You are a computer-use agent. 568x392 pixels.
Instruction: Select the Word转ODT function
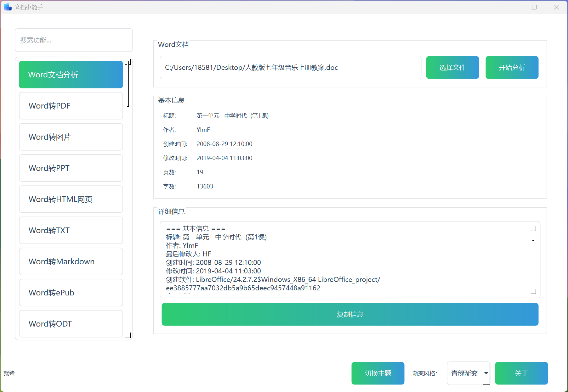pos(71,324)
